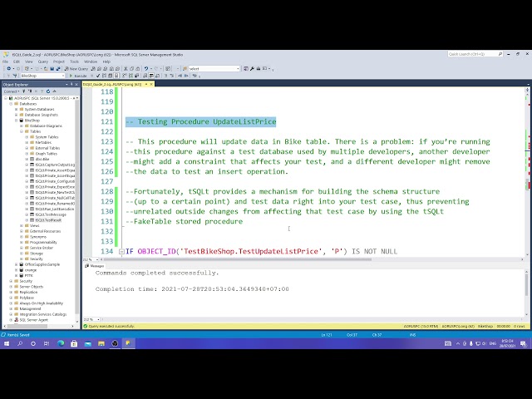Expand the Views folder

pos(22,225)
